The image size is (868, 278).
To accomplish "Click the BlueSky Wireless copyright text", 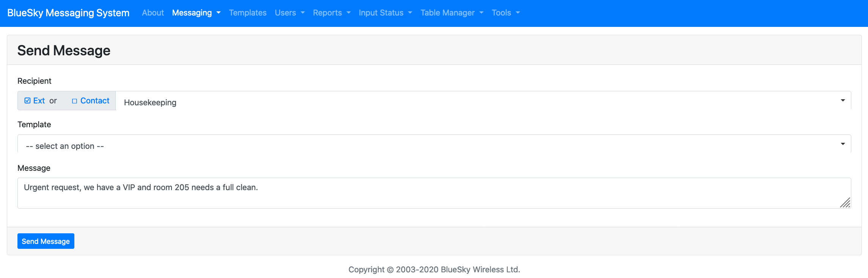I will (x=434, y=270).
